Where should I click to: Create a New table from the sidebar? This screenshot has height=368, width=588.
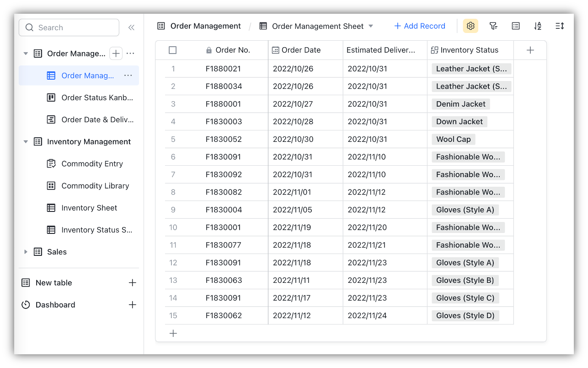53,283
